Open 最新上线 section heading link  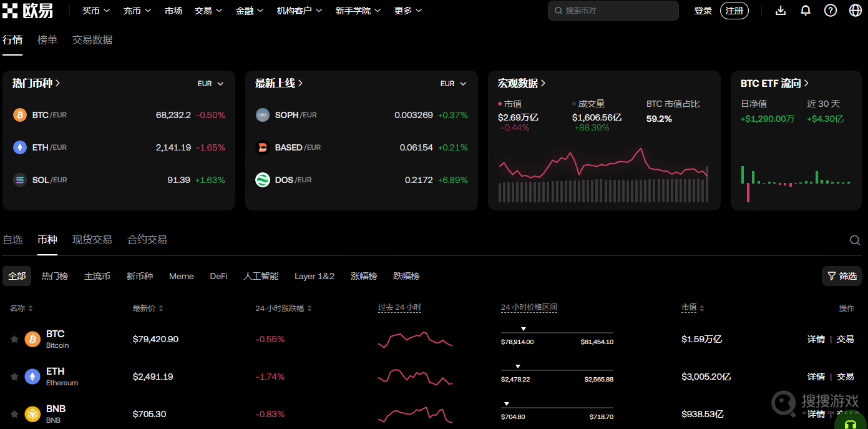pos(279,83)
